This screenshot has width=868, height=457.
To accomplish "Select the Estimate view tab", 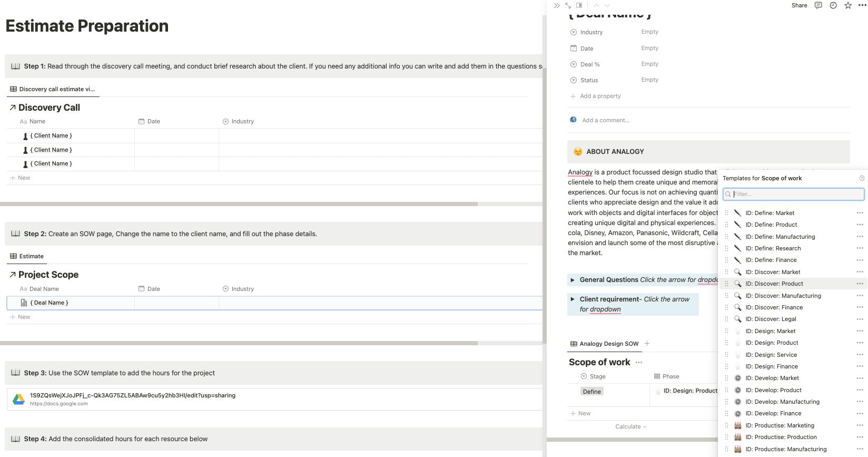I will tap(27, 256).
